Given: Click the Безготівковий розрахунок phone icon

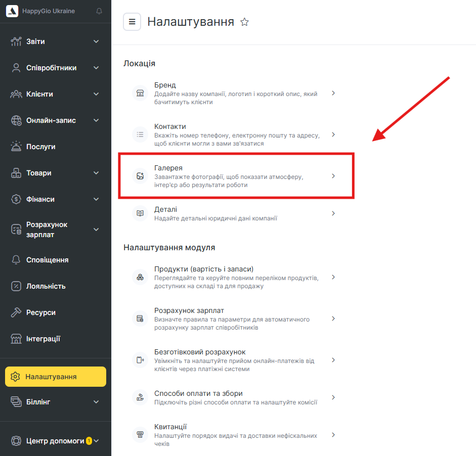Looking at the screenshot, I should point(140,360).
